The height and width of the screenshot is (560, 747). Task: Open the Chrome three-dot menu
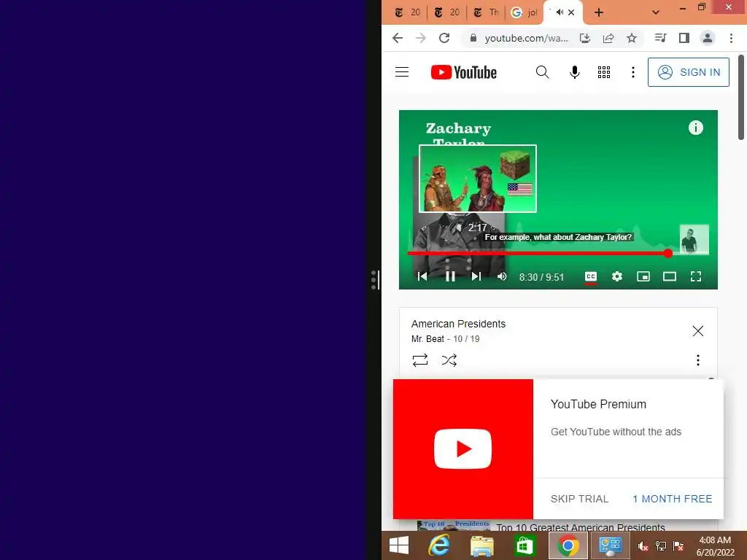click(x=731, y=38)
